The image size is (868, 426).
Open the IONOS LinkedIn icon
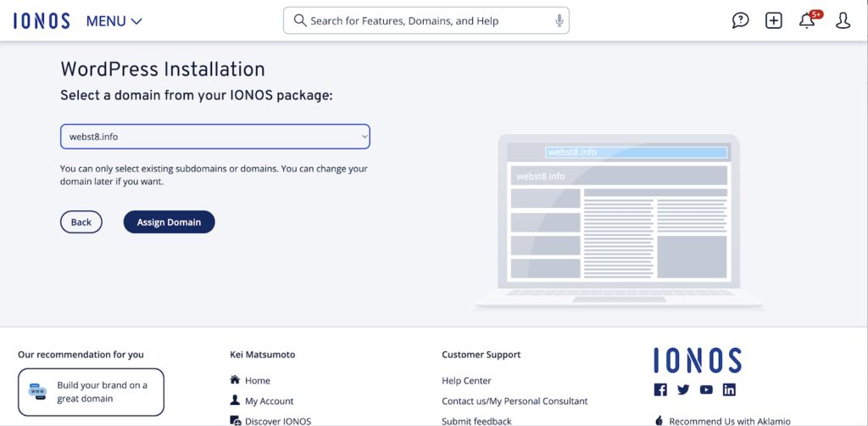coord(729,390)
